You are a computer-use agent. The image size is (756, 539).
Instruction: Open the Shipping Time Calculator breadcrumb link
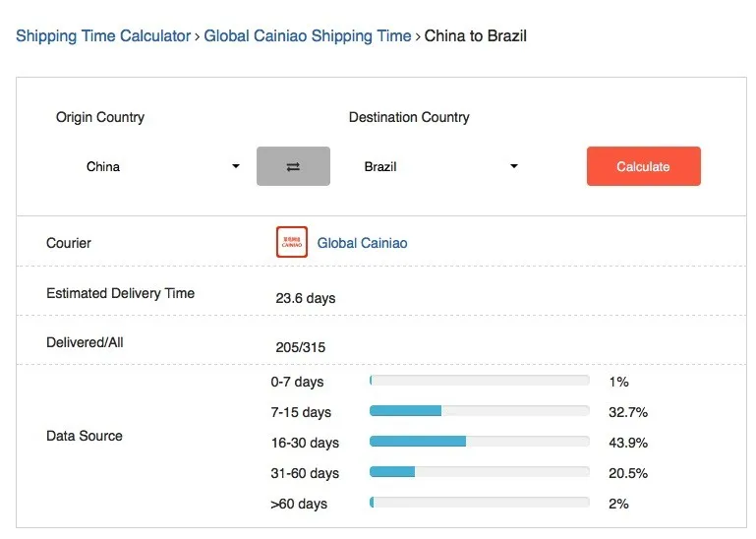(103, 35)
